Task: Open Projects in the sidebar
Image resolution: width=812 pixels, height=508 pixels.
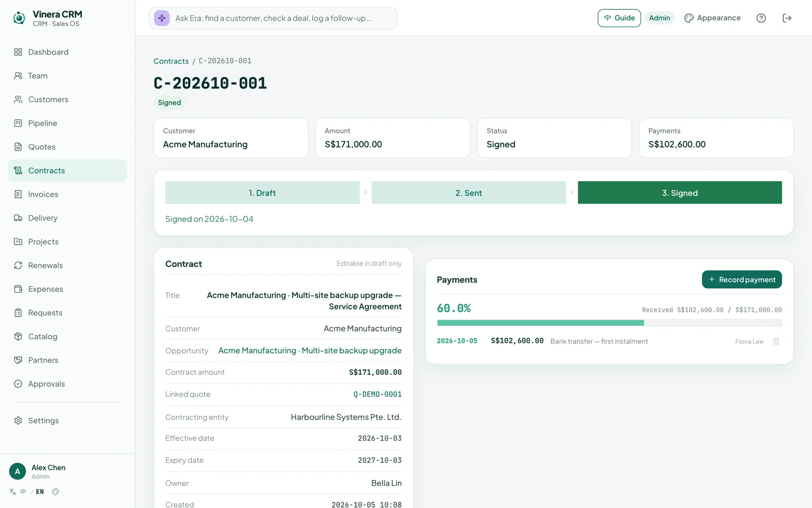Action: click(67, 242)
